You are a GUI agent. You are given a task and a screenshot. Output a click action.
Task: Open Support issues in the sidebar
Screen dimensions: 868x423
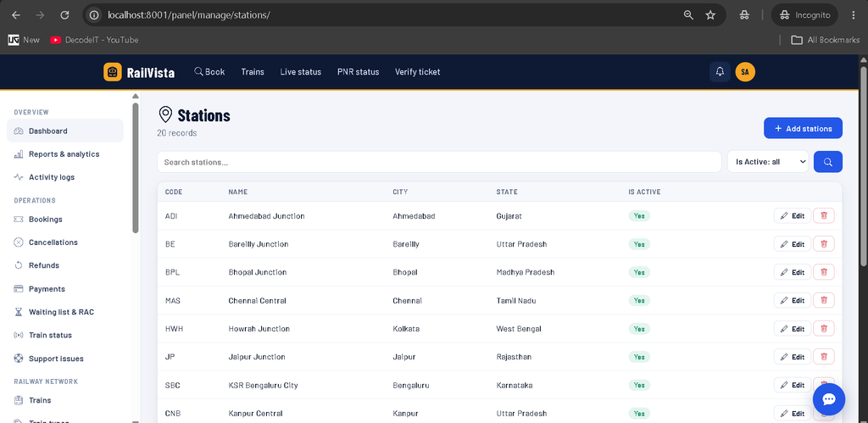(x=64, y=359)
